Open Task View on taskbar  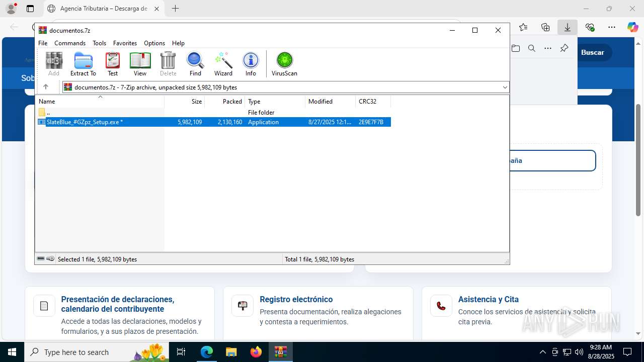181,352
